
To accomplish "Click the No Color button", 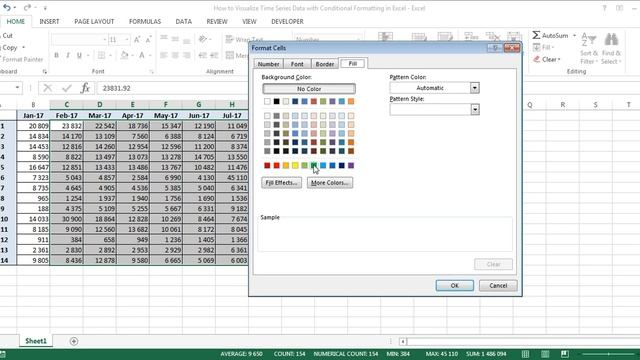I will (309, 89).
